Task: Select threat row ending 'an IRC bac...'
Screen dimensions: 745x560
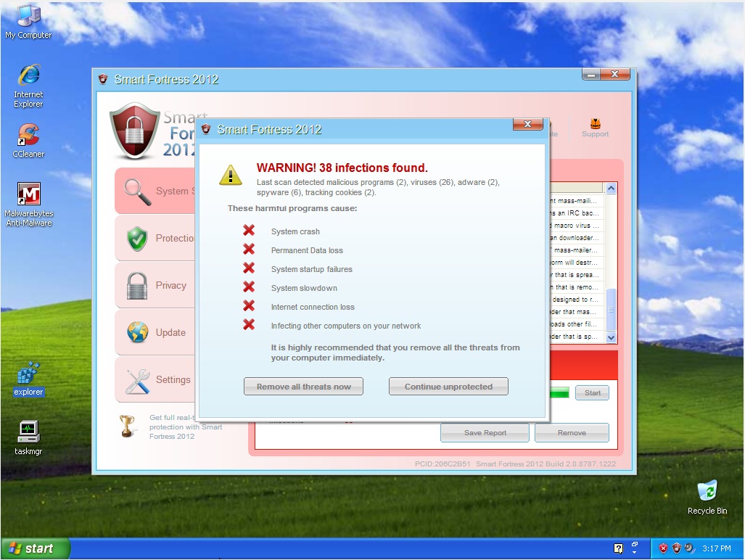Action: (576, 213)
